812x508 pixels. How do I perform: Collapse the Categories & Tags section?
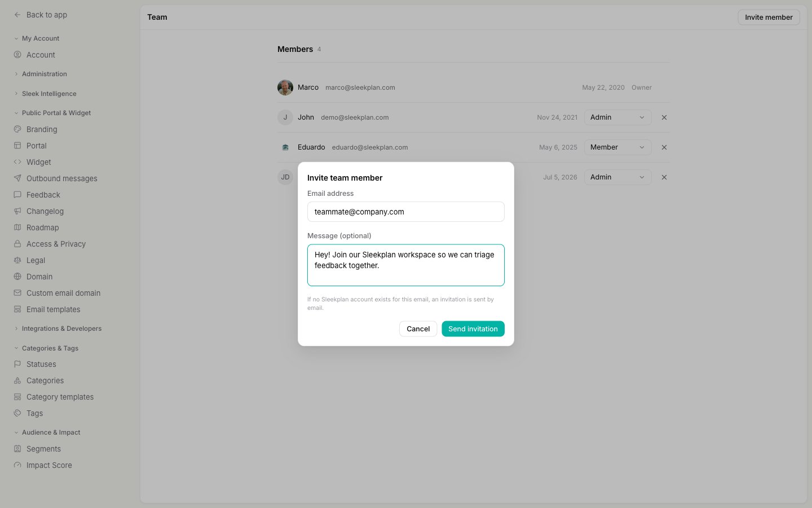46,348
